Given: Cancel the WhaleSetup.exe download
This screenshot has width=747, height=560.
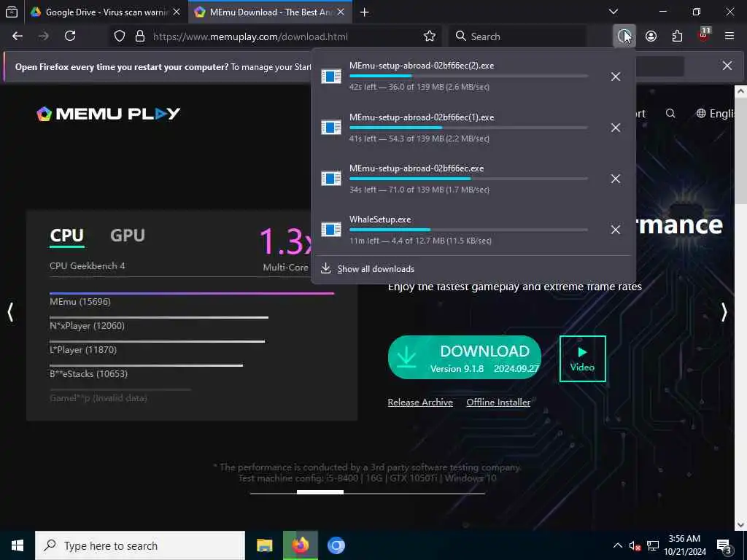Looking at the screenshot, I should point(616,230).
